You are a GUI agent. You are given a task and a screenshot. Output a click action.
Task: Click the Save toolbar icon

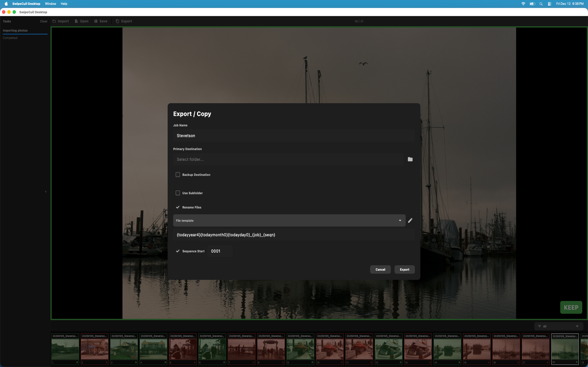click(x=96, y=21)
